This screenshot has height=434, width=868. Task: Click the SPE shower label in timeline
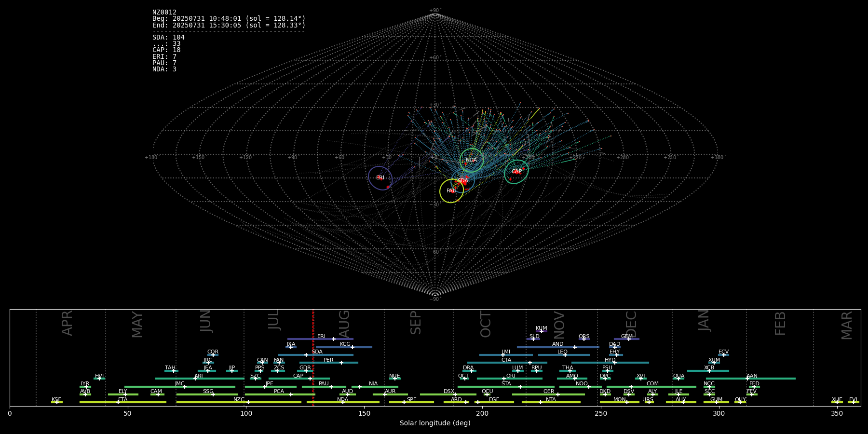(x=411, y=400)
